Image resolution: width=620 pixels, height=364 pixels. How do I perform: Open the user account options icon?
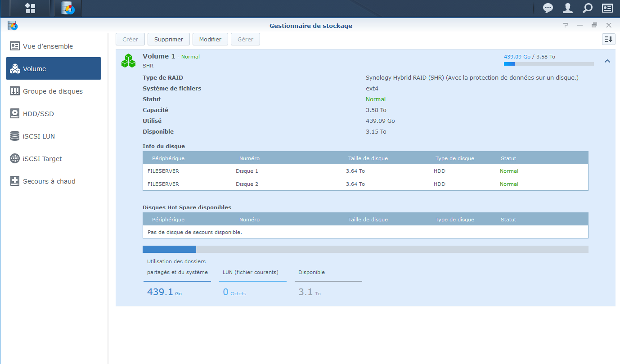(568, 8)
